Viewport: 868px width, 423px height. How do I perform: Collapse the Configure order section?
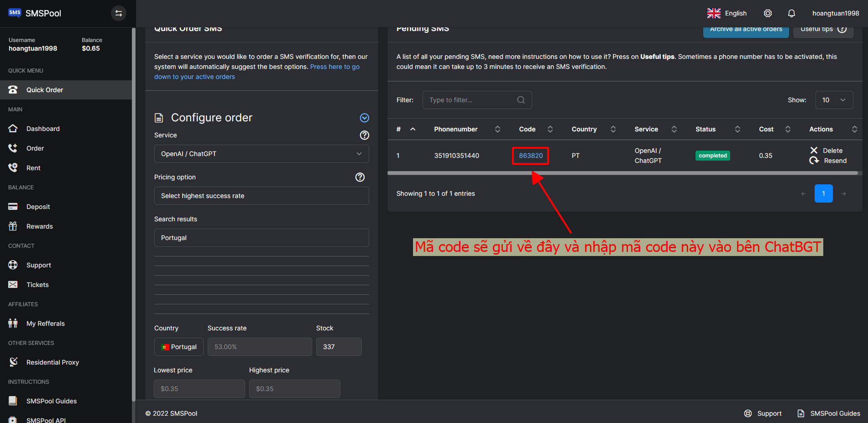[364, 118]
